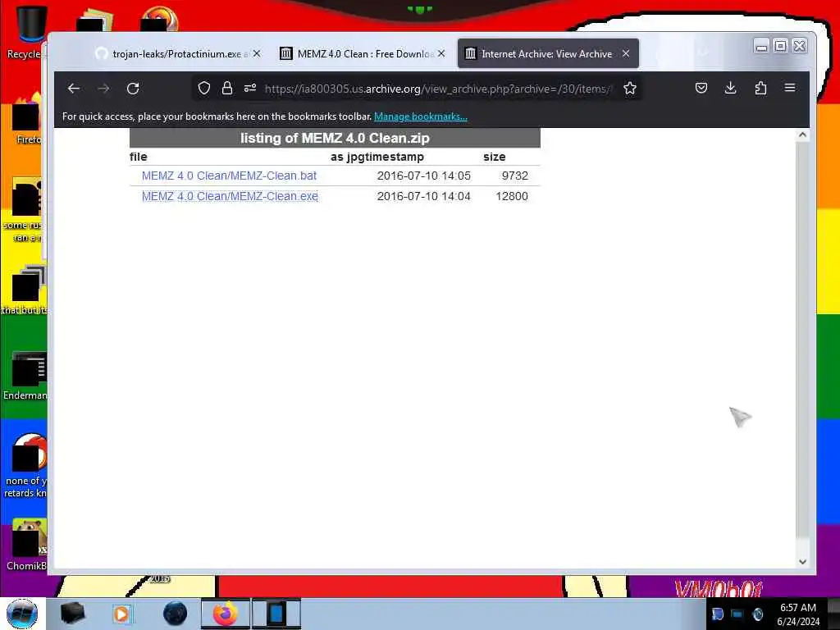Close the Internet Archive View Archive tab
The image size is (840, 630).
click(x=626, y=53)
